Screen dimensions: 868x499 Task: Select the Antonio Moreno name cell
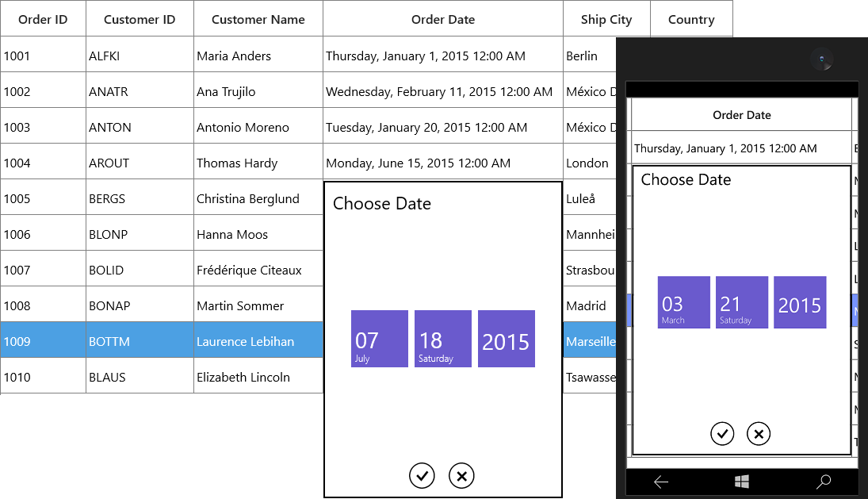point(258,126)
